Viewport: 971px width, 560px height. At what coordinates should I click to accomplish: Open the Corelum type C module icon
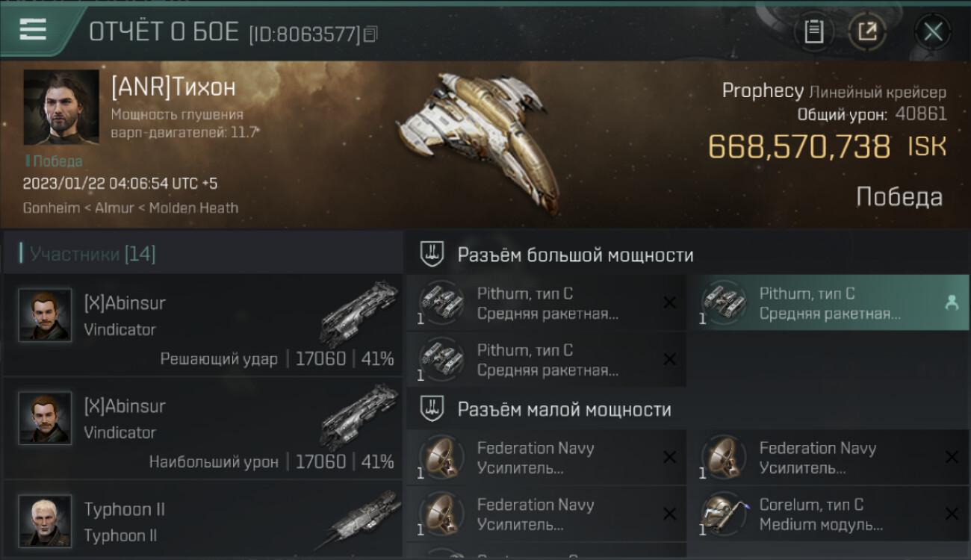click(723, 514)
